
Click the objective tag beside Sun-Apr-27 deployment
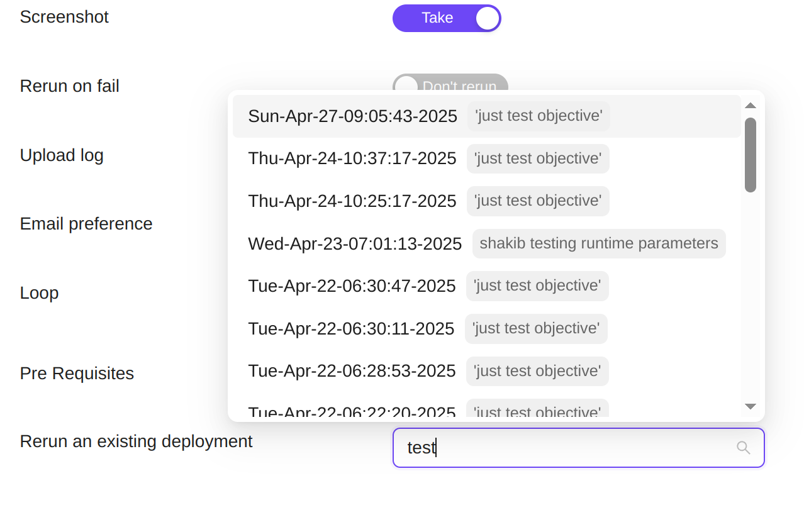[539, 116]
